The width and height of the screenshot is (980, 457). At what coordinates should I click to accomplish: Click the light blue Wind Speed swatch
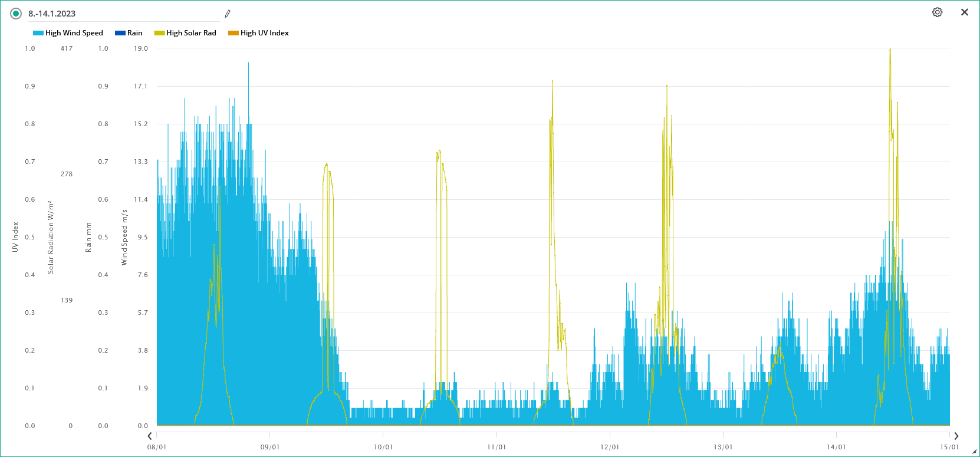click(x=38, y=33)
